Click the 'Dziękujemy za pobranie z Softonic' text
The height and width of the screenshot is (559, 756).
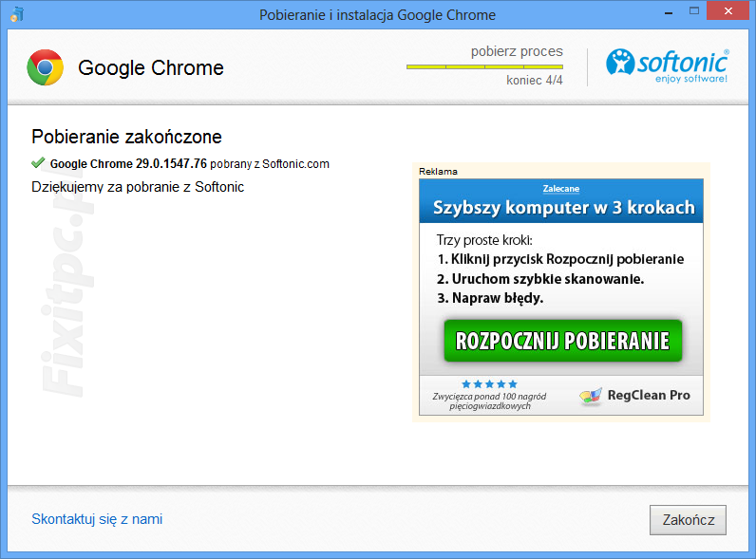click(x=138, y=187)
